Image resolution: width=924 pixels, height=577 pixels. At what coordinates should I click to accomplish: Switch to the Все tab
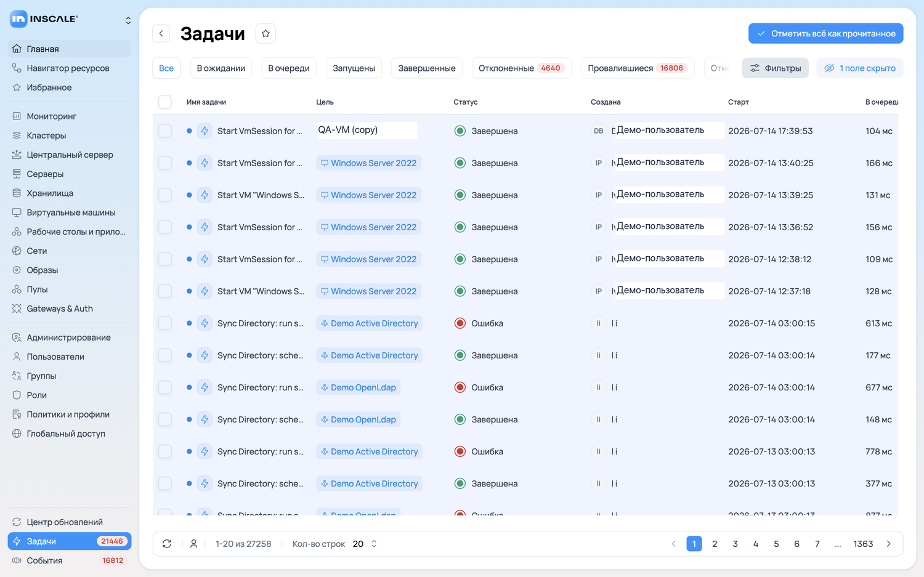[166, 68]
